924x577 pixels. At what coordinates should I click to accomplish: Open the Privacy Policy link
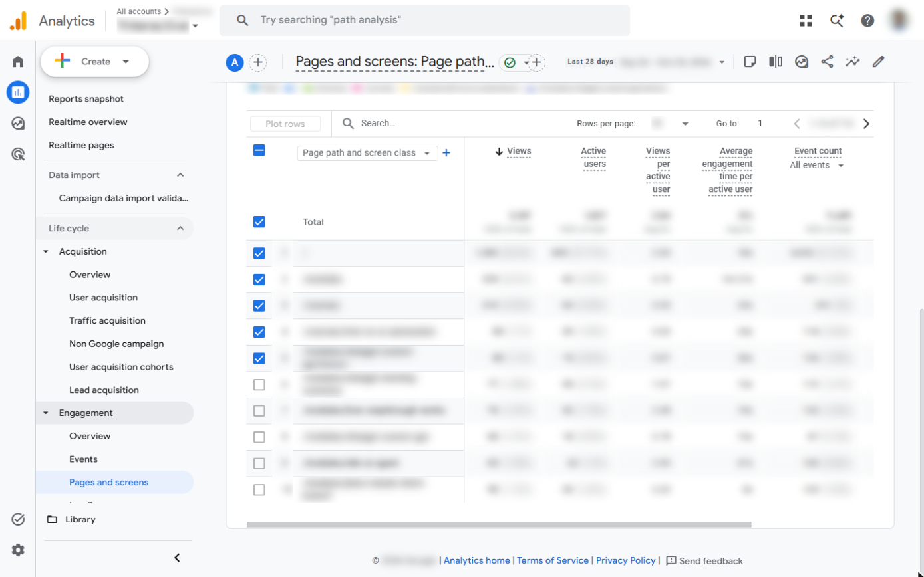pyautogui.click(x=625, y=560)
